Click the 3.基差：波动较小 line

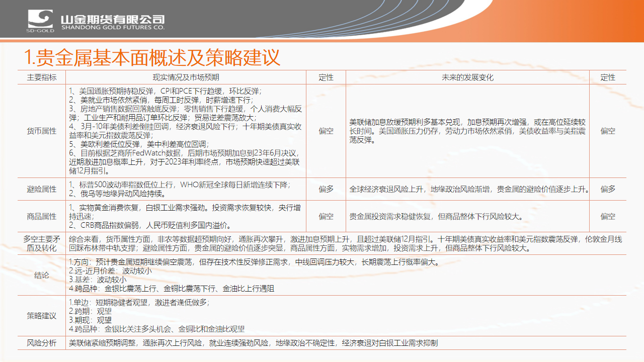[98, 280]
